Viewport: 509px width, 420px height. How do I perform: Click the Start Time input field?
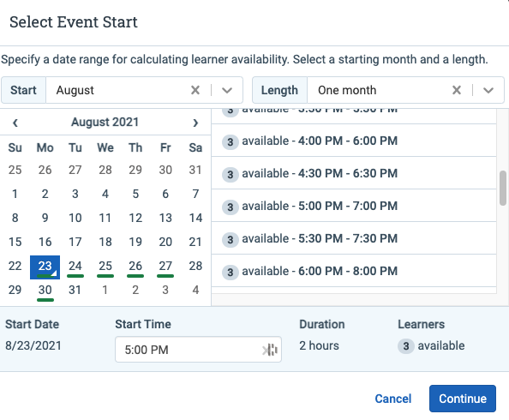tap(198, 350)
